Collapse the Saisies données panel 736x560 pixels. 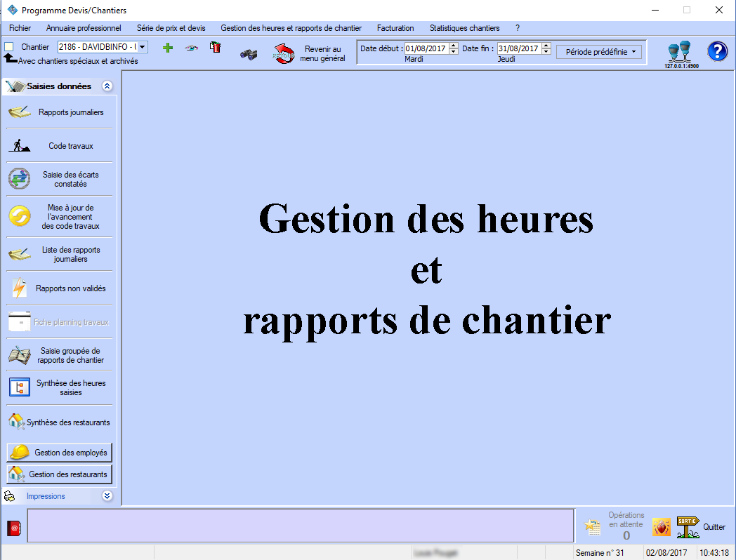click(x=107, y=86)
